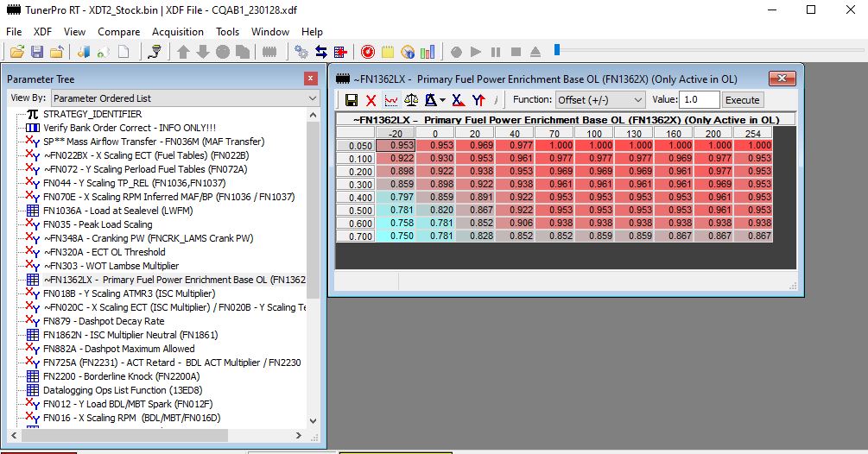Click the red X cancel changes icon

[371, 100]
